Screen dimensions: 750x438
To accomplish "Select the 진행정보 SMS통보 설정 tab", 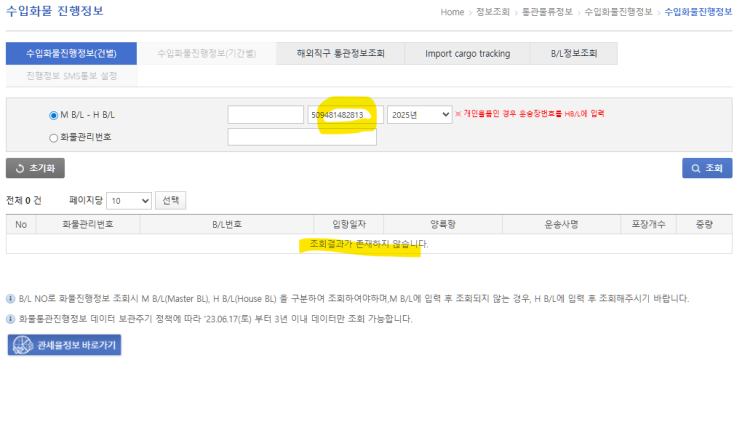I will pos(71,75).
